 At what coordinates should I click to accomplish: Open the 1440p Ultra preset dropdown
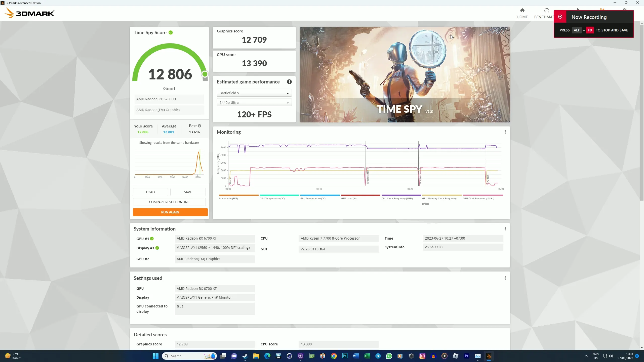pos(254,103)
